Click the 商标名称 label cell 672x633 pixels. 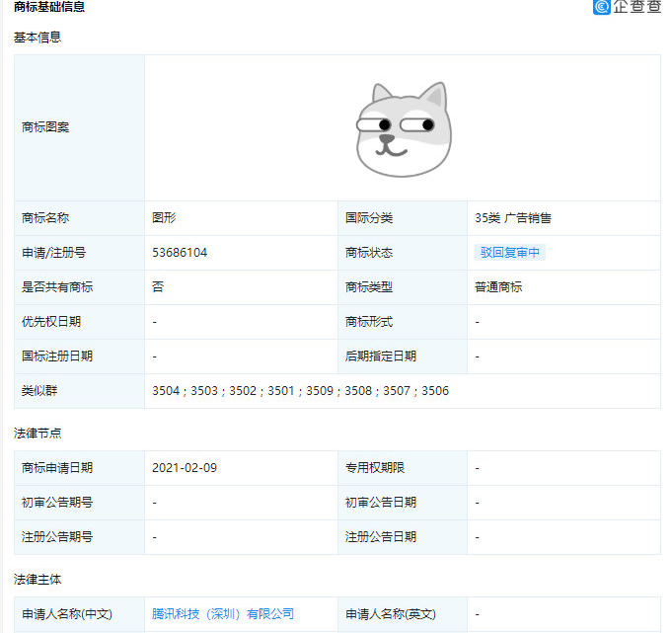coord(79,218)
